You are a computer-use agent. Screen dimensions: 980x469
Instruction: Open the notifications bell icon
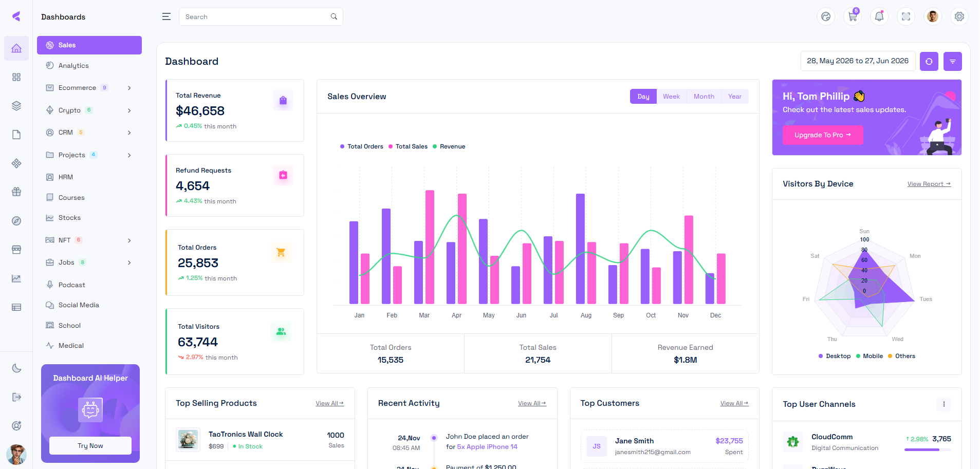[x=879, y=16]
